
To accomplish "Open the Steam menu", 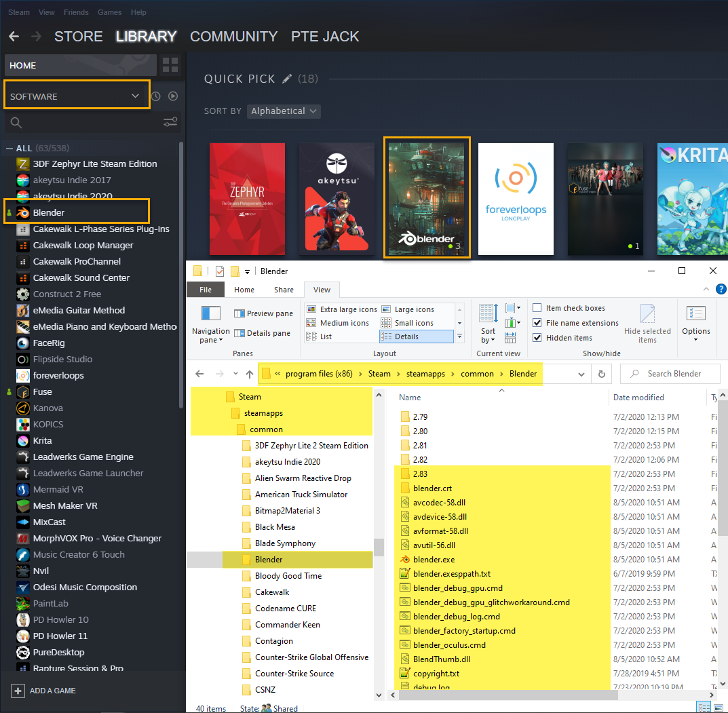I will pos(19,12).
